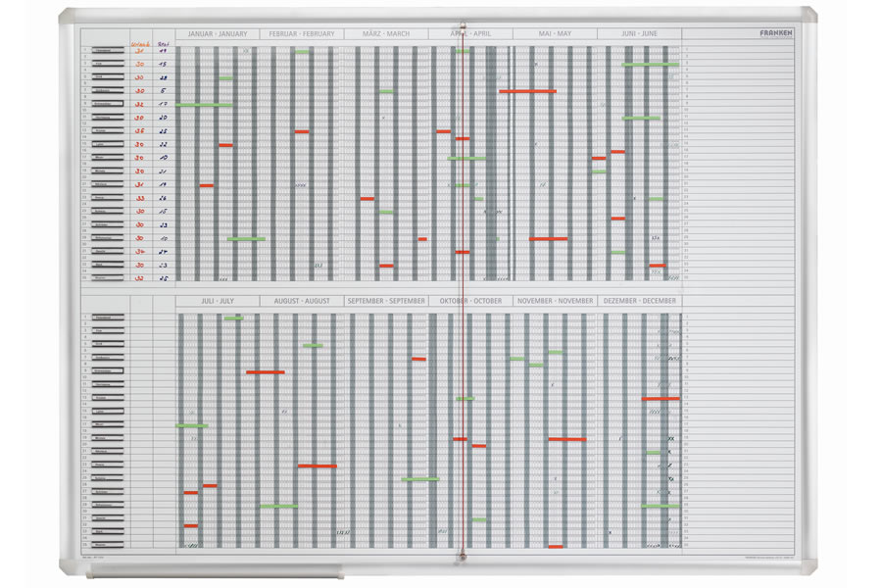Click the pen tray under the board
Viewport: 882px width, 588px height.
(216, 574)
